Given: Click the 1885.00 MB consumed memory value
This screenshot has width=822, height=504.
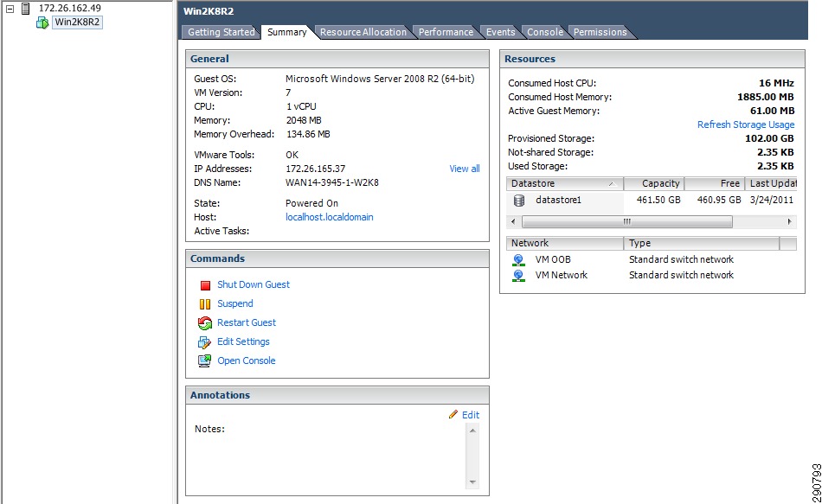Looking at the screenshot, I should 766,97.
